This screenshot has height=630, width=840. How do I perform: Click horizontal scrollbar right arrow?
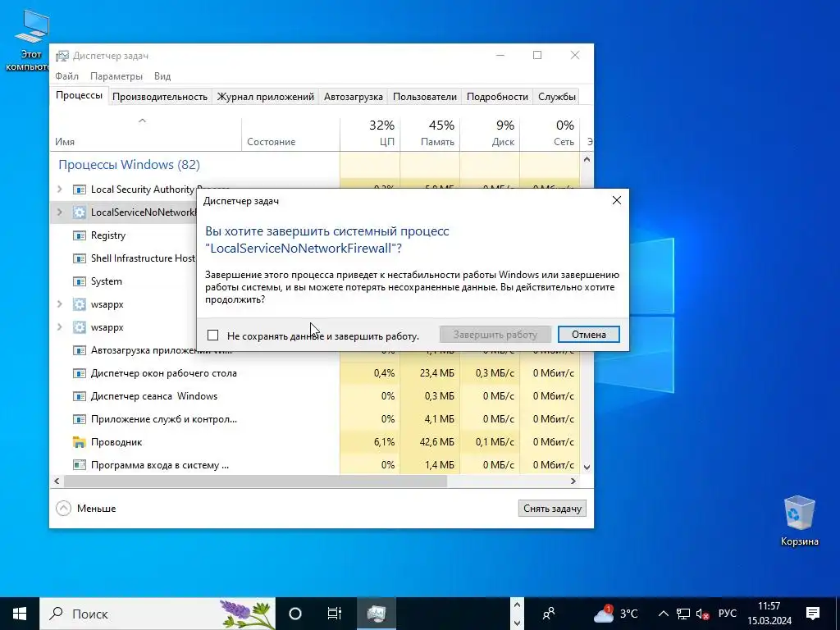click(573, 481)
